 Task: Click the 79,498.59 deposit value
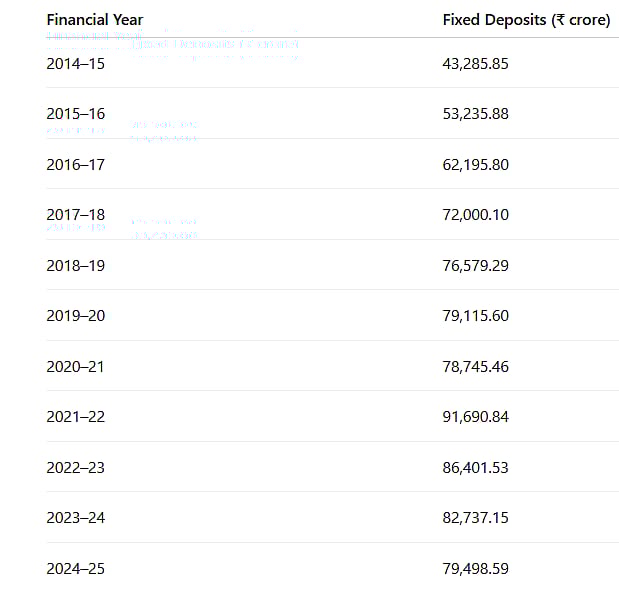pyautogui.click(x=475, y=568)
